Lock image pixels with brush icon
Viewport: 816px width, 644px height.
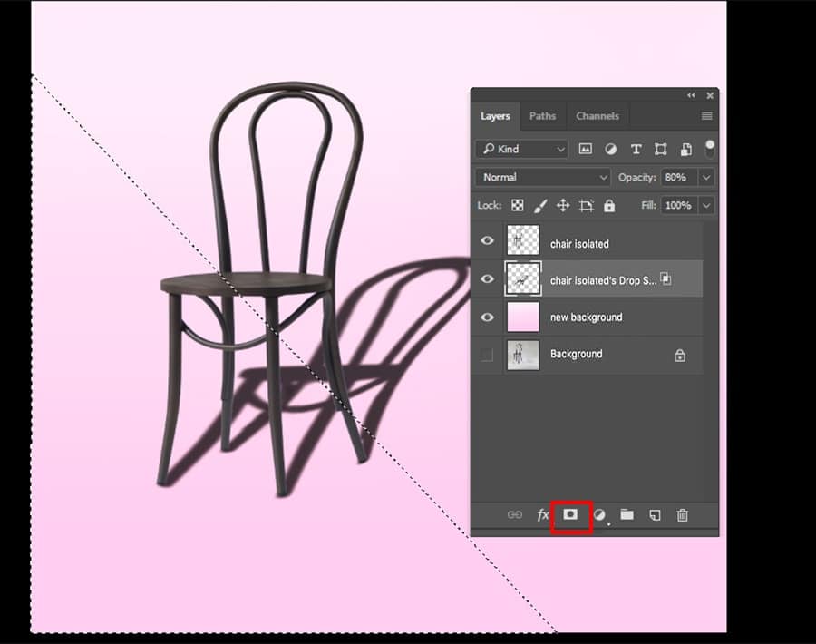pos(540,206)
